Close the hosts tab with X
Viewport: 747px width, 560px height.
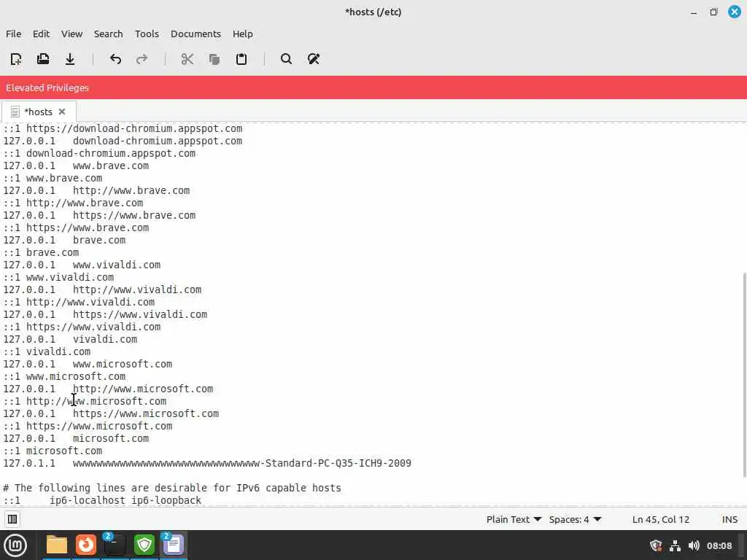coord(62,112)
